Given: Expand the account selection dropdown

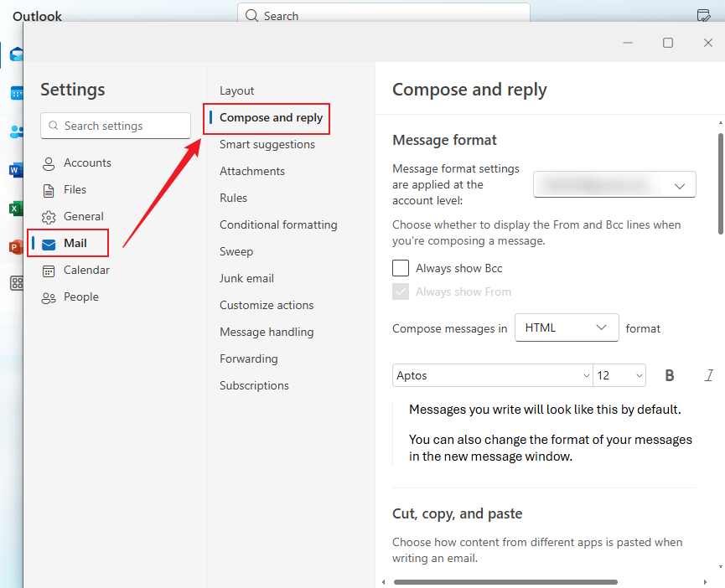Looking at the screenshot, I should click(x=614, y=184).
